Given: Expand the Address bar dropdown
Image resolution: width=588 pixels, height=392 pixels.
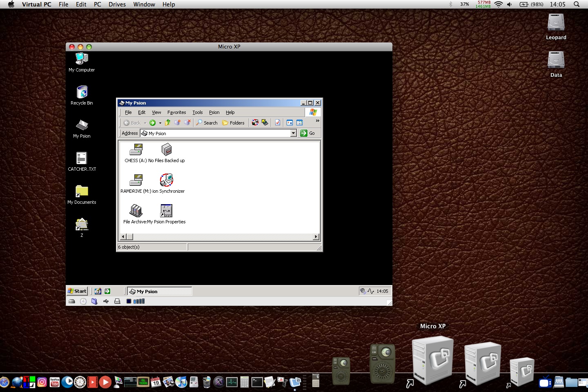Looking at the screenshot, I should click(293, 133).
